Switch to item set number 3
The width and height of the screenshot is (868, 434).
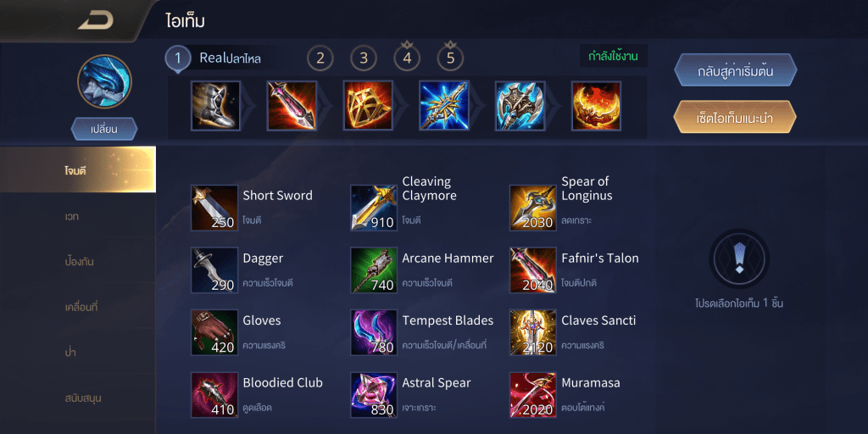364,58
